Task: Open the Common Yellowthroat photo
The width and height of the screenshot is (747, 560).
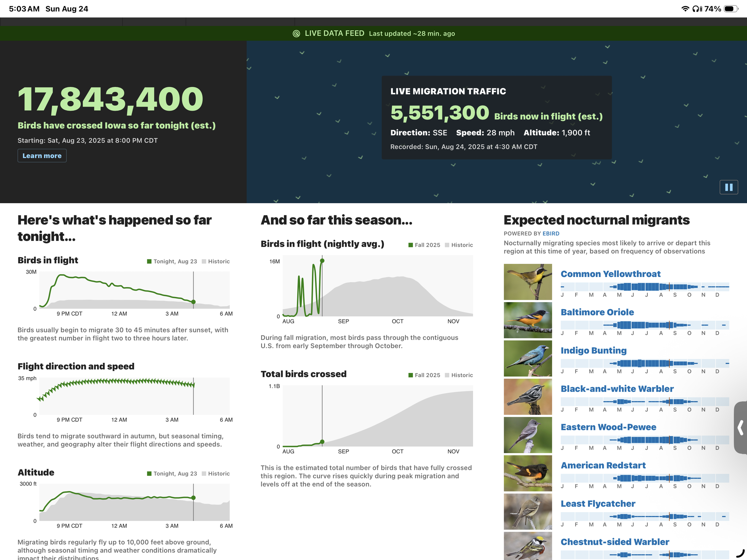Action: click(527, 282)
